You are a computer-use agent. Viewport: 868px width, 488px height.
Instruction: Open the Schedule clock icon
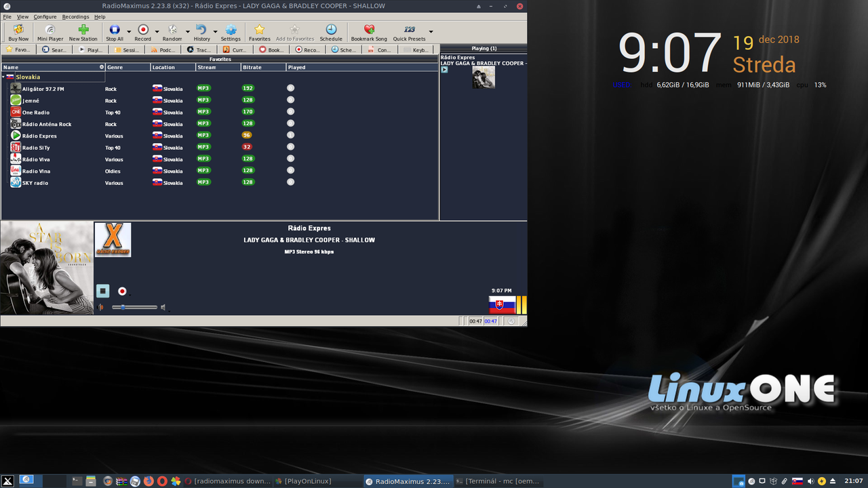pos(331,32)
